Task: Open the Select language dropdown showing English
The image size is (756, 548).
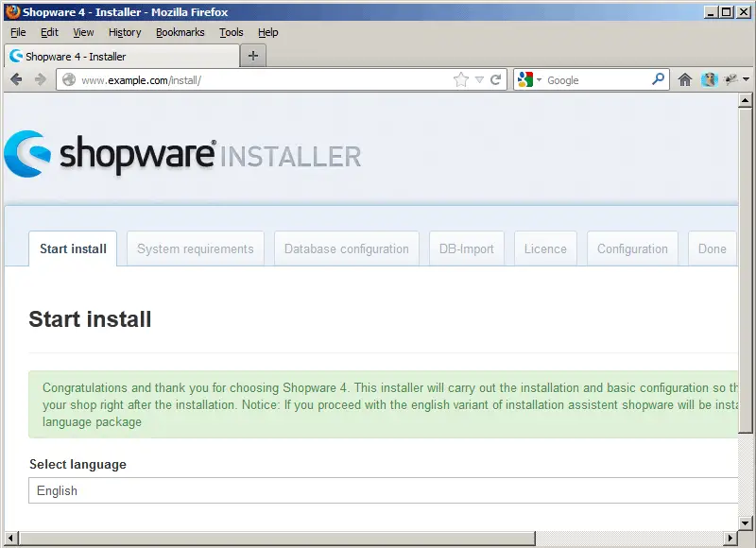Action: pyautogui.click(x=384, y=490)
